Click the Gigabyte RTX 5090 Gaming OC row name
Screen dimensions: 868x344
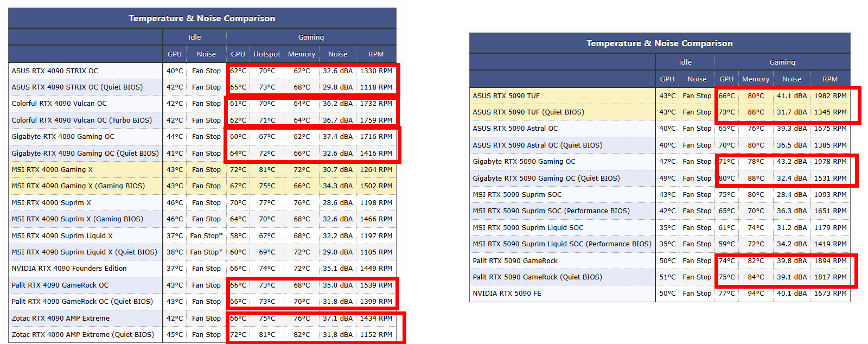524,161
